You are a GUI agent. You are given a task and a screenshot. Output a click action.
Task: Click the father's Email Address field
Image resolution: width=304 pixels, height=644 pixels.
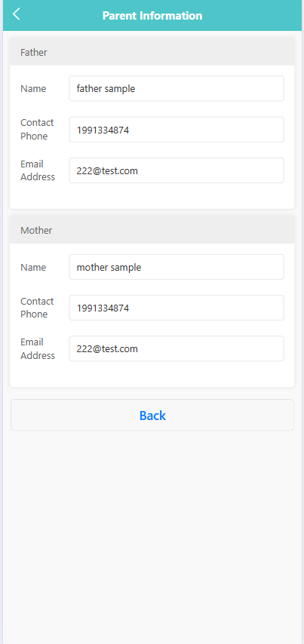[x=177, y=170]
